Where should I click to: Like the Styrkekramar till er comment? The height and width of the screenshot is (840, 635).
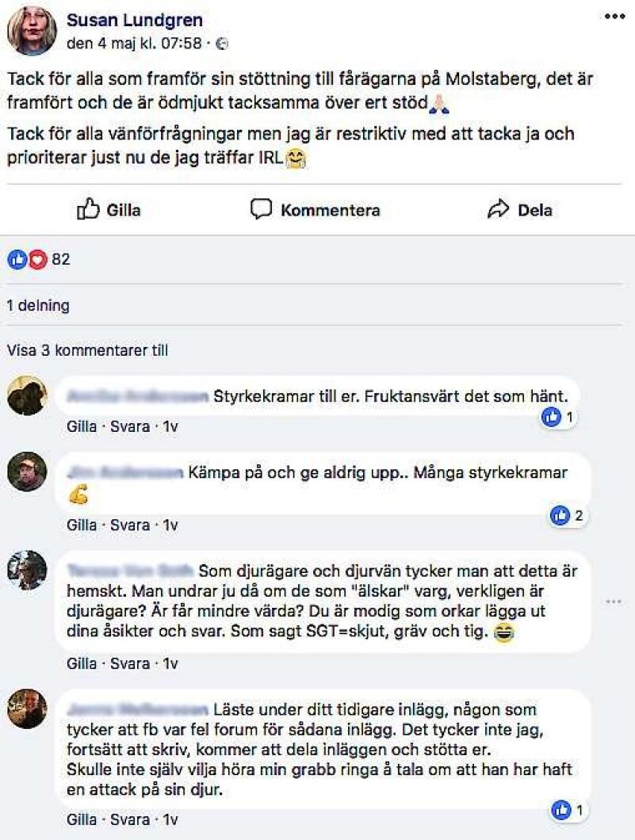81,426
